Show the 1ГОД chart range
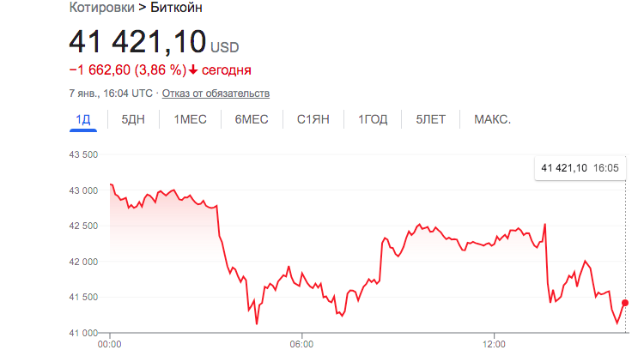Viewport: 644px width, 350px height. click(373, 119)
